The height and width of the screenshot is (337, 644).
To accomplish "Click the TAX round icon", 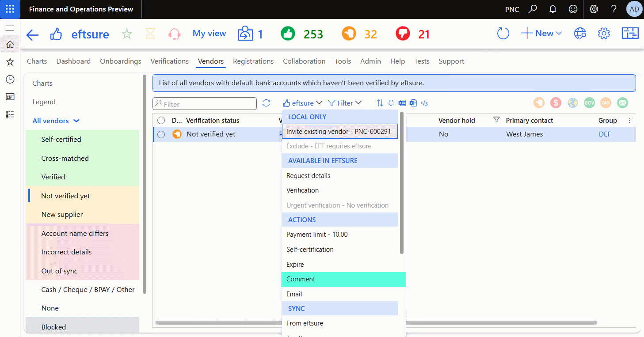I will (x=606, y=102).
